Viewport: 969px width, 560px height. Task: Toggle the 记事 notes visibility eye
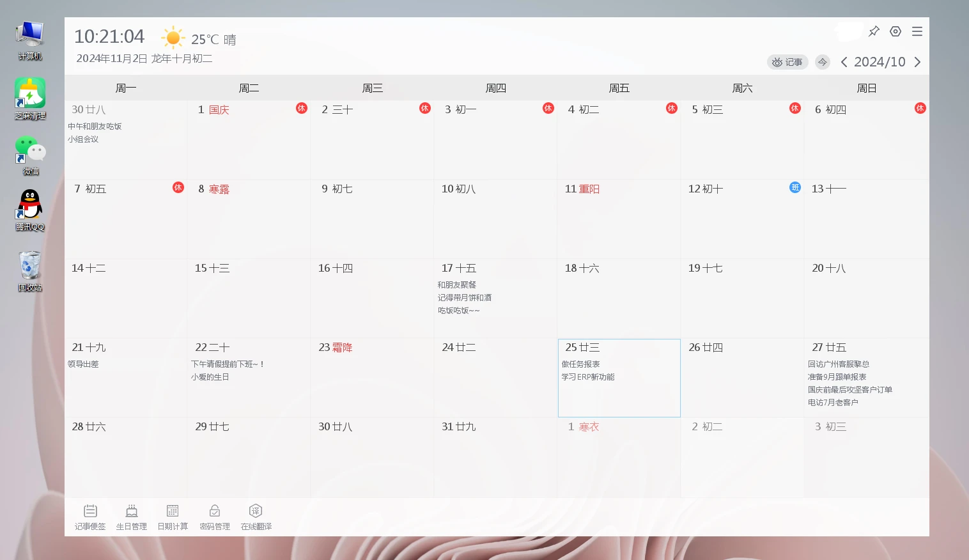point(787,62)
